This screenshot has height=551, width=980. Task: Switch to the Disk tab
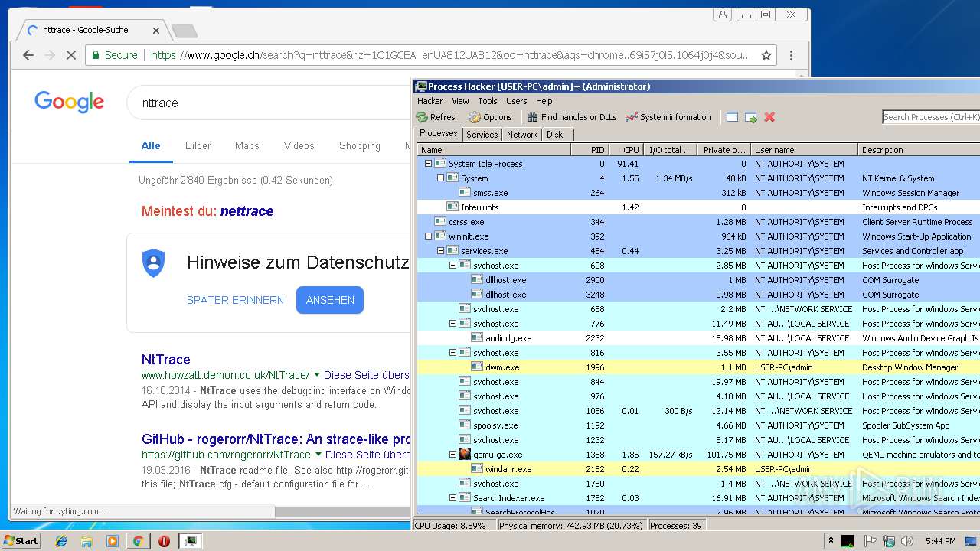(555, 135)
